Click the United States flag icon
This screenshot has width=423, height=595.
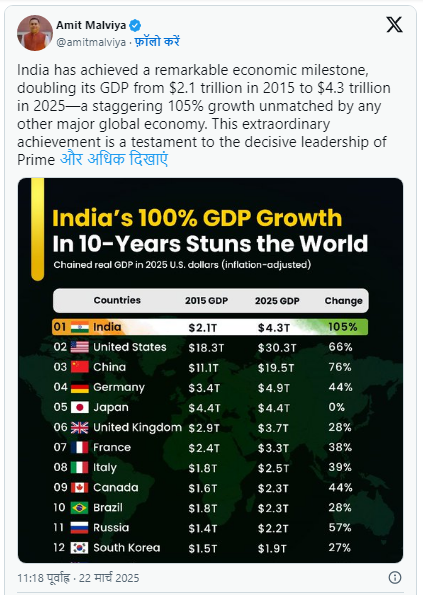coord(80,347)
